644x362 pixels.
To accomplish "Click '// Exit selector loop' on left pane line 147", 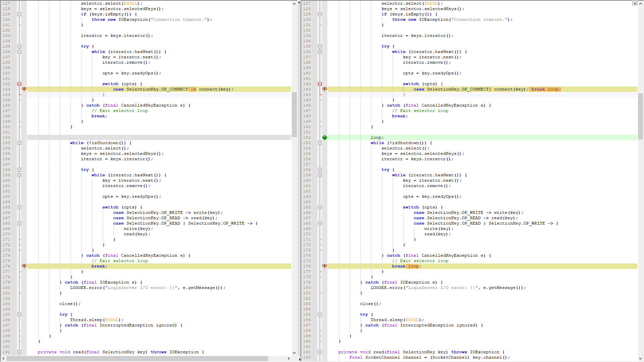I will (119, 111).
